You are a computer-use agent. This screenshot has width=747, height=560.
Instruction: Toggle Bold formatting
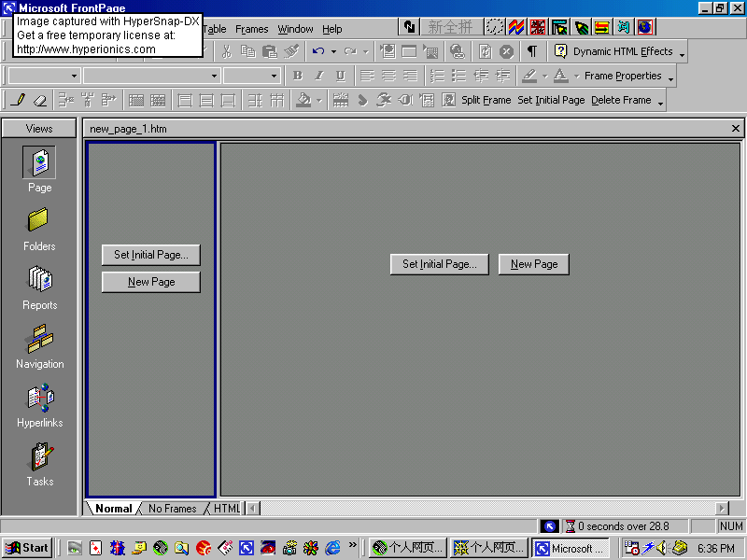pyautogui.click(x=297, y=76)
